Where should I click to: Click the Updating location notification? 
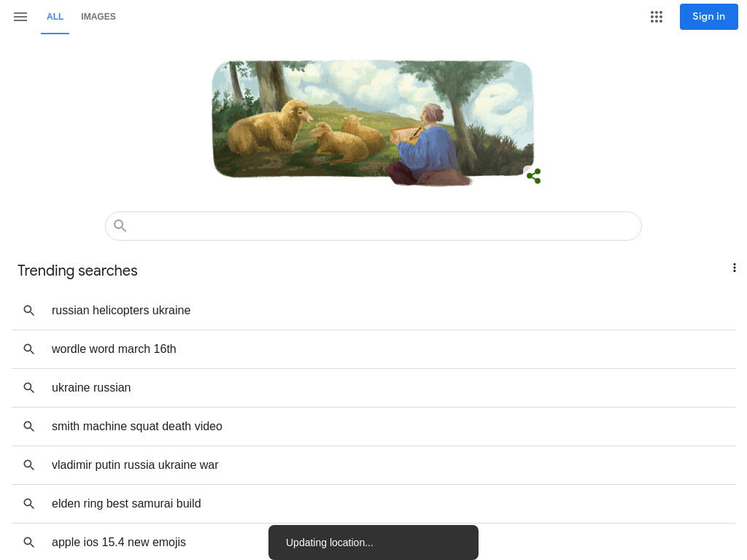coord(373,542)
